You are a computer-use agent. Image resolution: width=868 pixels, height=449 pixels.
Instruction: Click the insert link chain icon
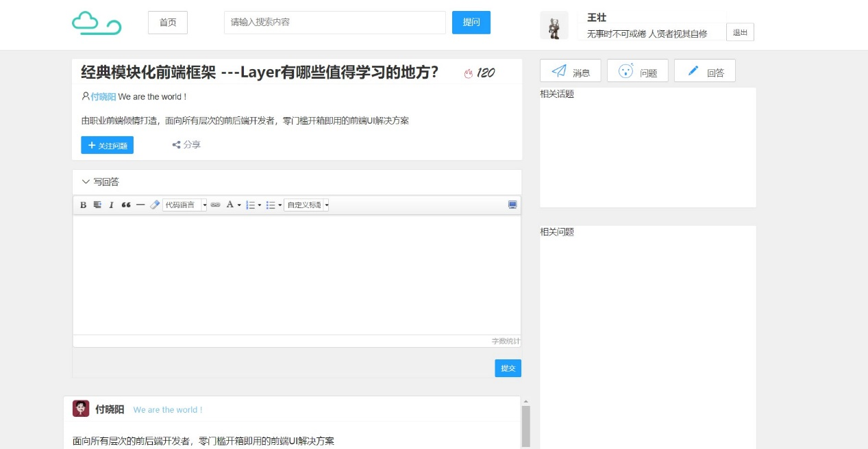pos(216,205)
